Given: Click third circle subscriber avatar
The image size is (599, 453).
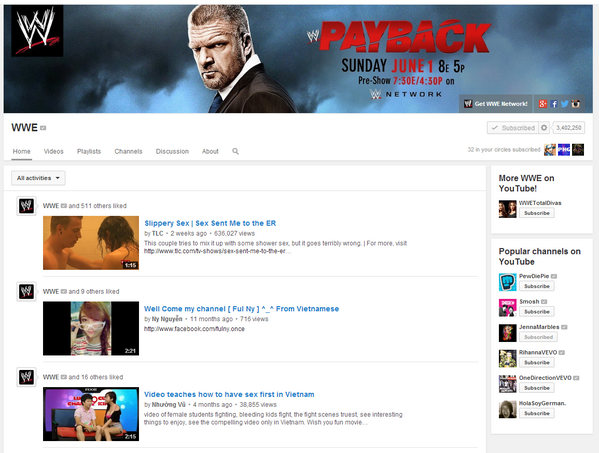Looking at the screenshot, I should (578, 150).
